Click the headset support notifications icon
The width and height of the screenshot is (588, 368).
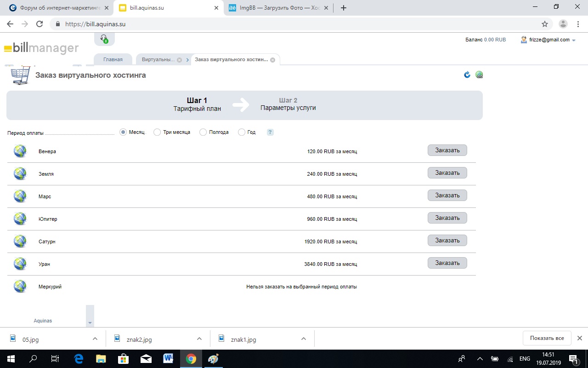coord(104,39)
